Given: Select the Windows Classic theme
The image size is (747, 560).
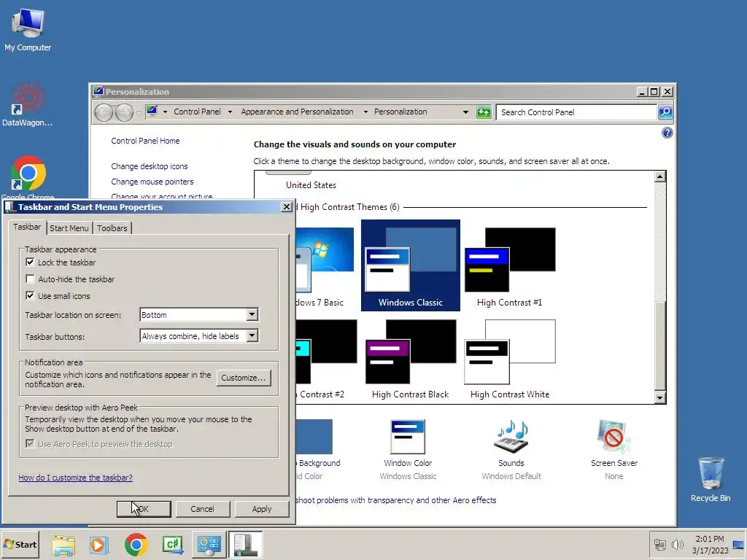Looking at the screenshot, I should tap(411, 265).
